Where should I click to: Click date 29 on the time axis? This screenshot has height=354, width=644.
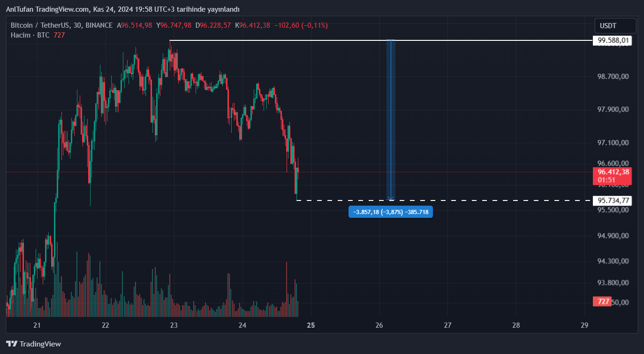click(x=584, y=325)
